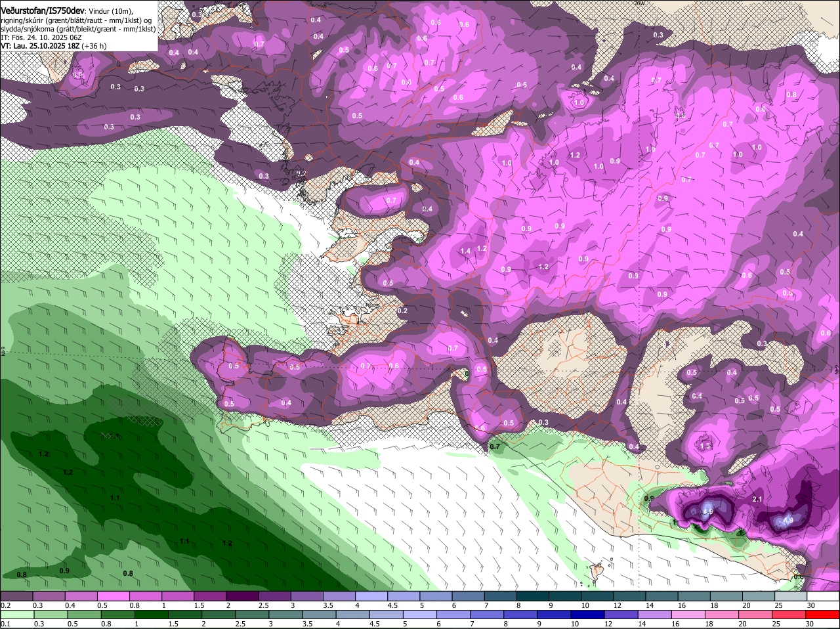Viewport: 840px width, 629px height.
Task: Click the '30' label in the upper snow scale
Action: pyautogui.click(x=810, y=605)
